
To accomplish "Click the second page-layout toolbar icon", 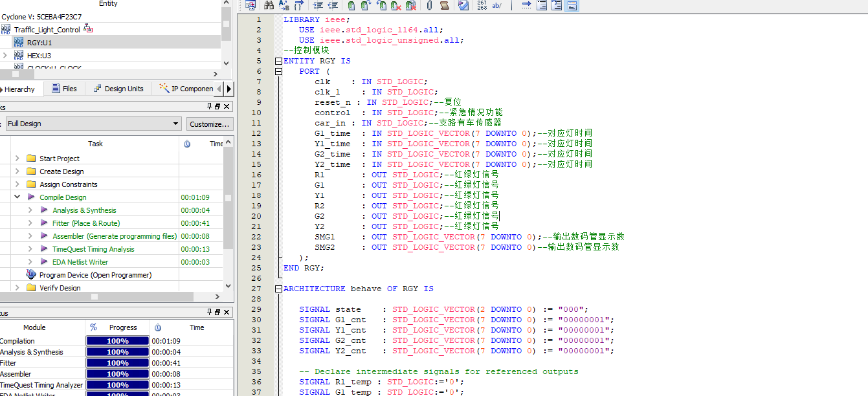I will [557, 5].
